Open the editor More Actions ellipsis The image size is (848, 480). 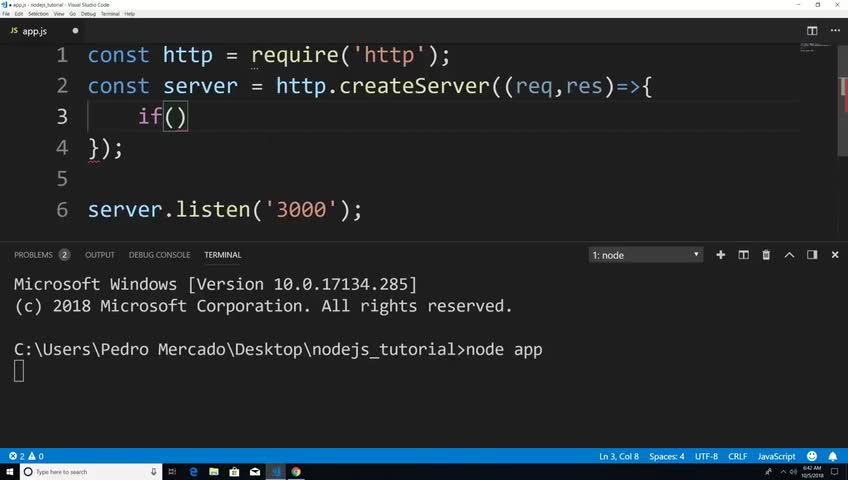[835, 31]
